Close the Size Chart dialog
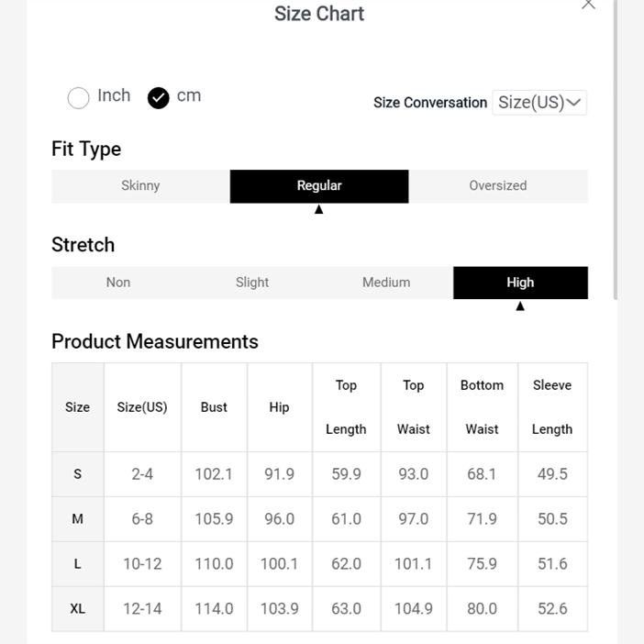Image resolution: width=644 pixels, height=644 pixels. (588, 5)
